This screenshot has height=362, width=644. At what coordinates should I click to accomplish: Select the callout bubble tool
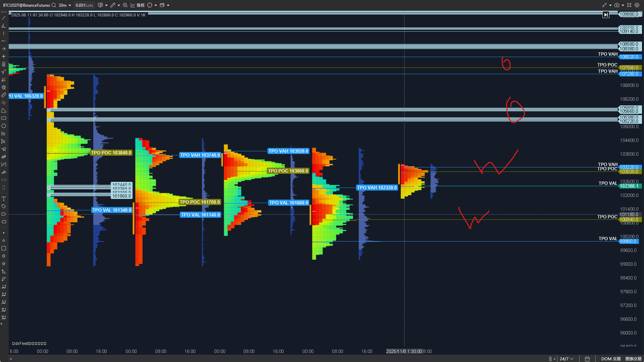tap(4, 213)
